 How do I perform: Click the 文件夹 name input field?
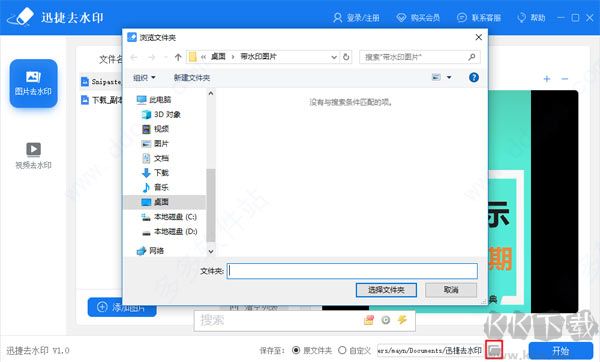point(352,271)
